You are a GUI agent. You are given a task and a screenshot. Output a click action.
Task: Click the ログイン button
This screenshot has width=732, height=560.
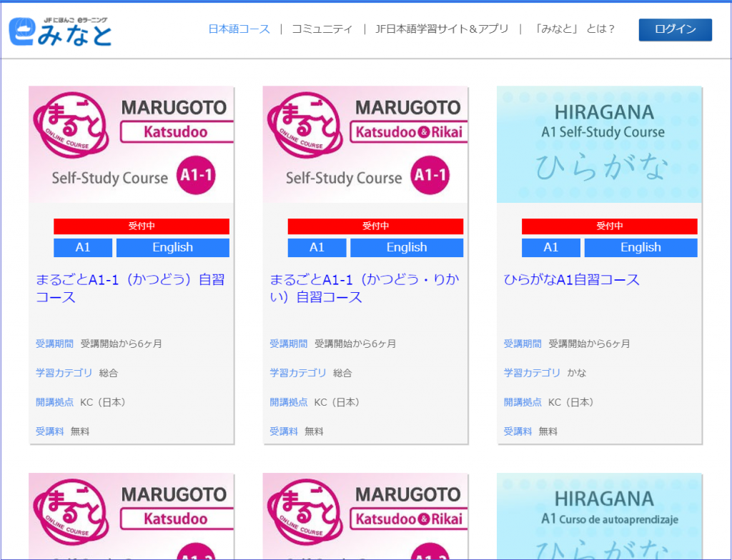pos(675,29)
